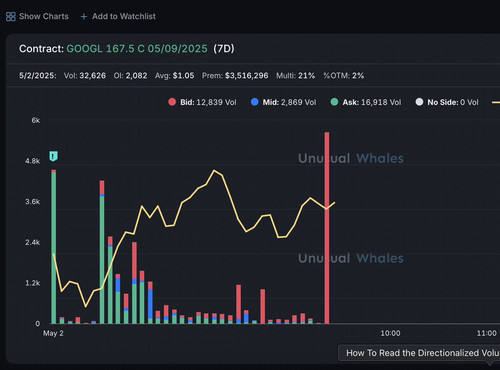Toggle the Ask: 16,918 Vol series label
Image resolution: width=500 pixels, height=370 pixels.
372,102
